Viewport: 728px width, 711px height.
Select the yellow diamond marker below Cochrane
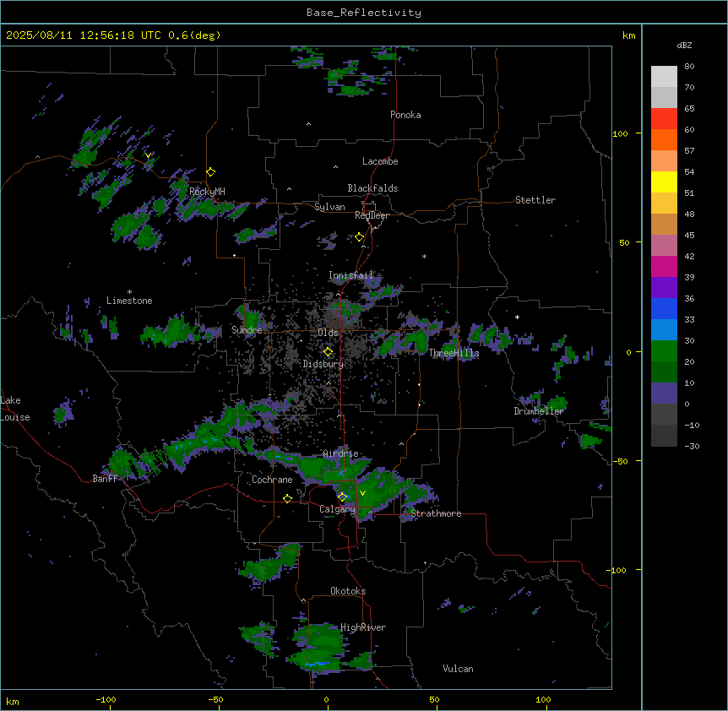(x=287, y=498)
